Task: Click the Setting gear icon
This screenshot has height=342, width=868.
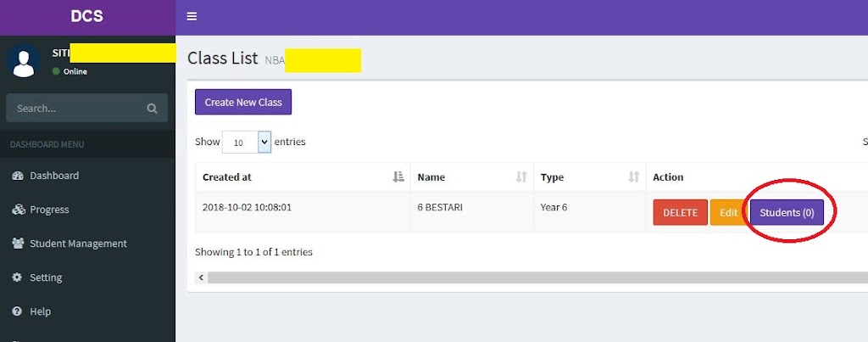Action: [x=17, y=278]
